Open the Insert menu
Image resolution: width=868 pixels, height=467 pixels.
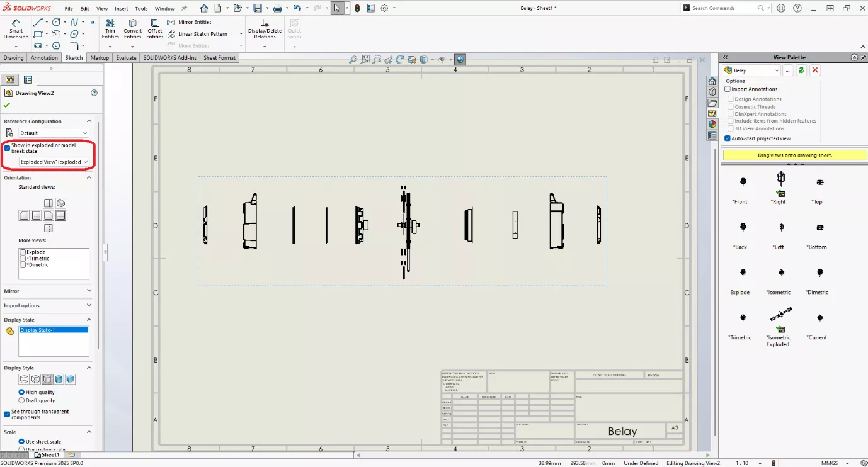(x=121, y=9)
